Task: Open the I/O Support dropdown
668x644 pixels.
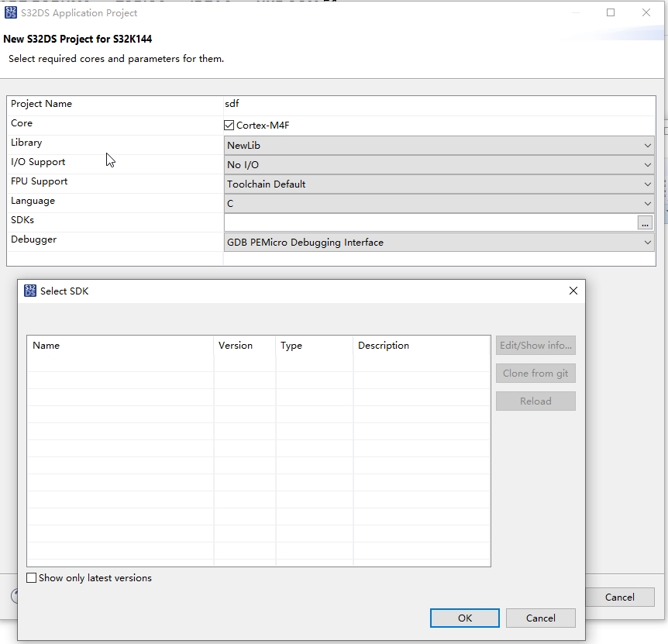Action: pyautogui.click(x=439, y=165)
